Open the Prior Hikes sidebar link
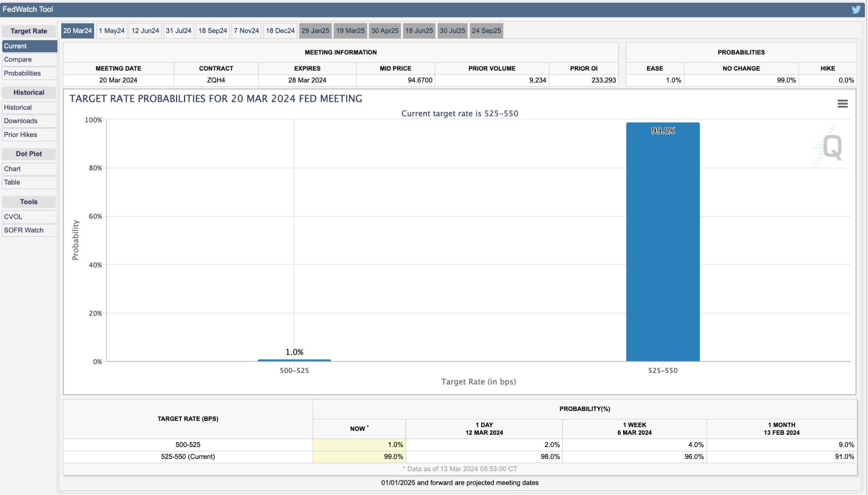Viewport: 868px width, 495px height. (x=29, y=134)
